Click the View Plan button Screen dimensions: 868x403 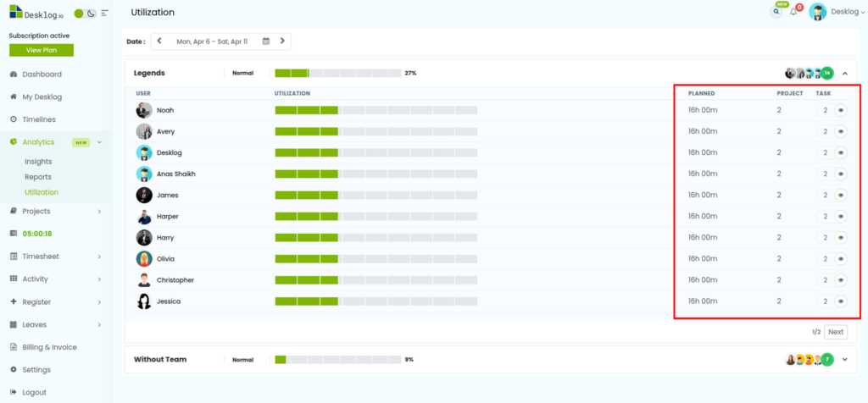[x=41, y=50]
